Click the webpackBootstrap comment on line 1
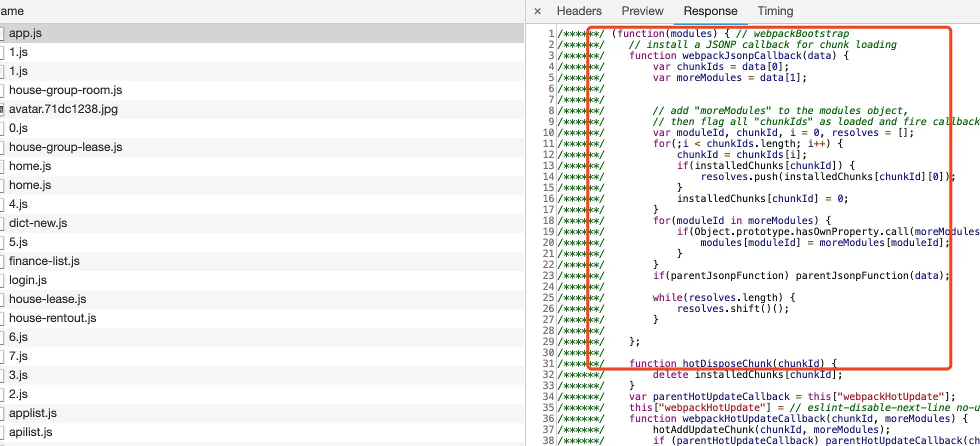 [x=792, y=33]
